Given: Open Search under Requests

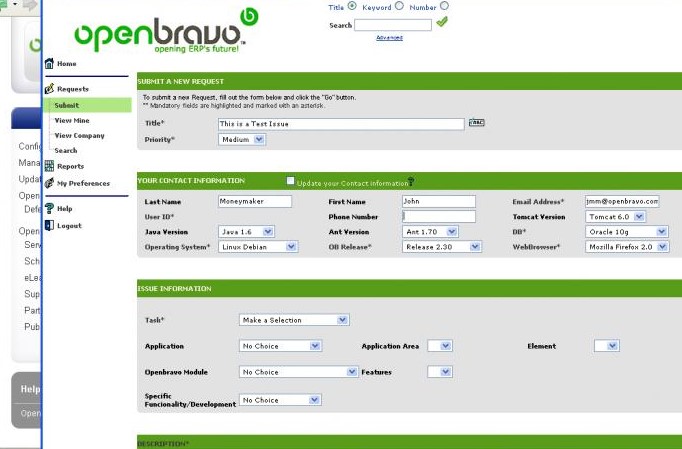Looking at the screenshot, I should pyautogui.click(x=66, y=151).
